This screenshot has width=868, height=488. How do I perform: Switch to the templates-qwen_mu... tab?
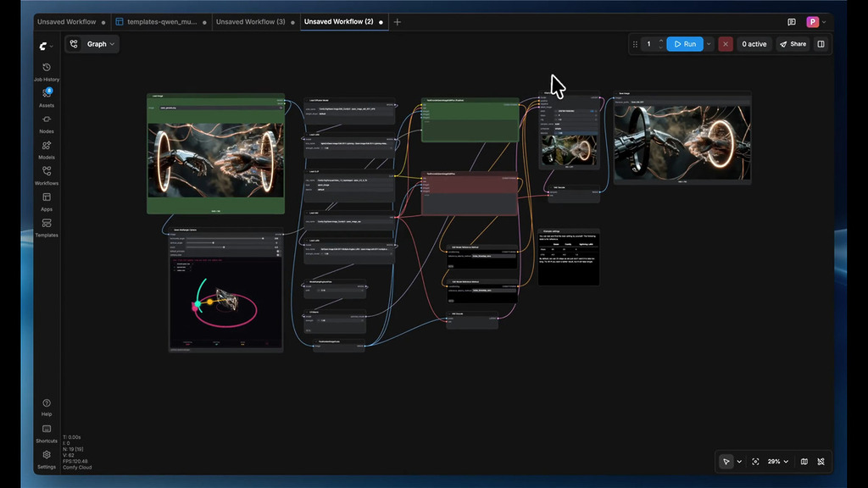(x=159, y=22)
